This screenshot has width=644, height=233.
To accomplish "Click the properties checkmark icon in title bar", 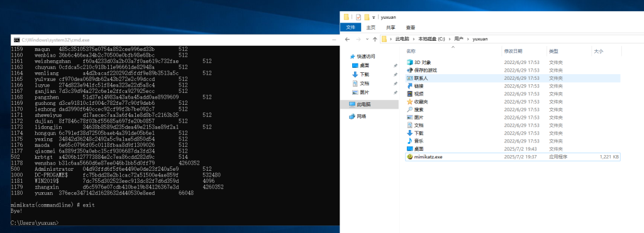I will click(358, 17).
